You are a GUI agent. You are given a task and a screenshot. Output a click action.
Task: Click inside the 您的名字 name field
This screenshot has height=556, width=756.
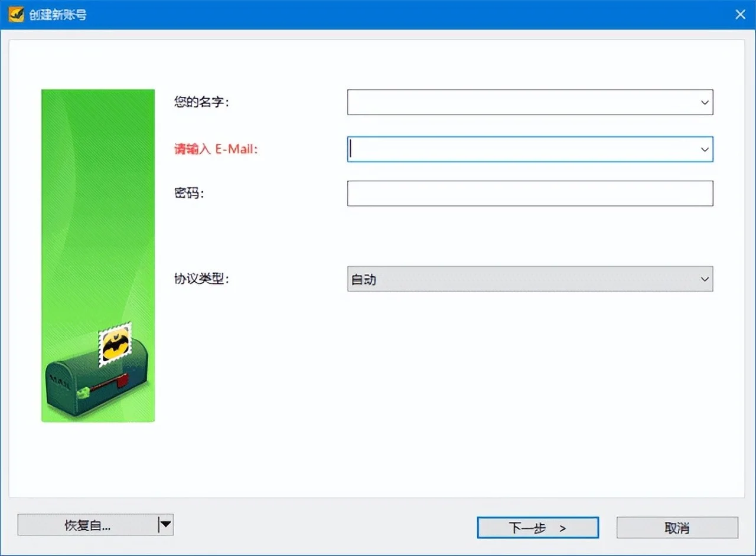click(x=520, y=102)
